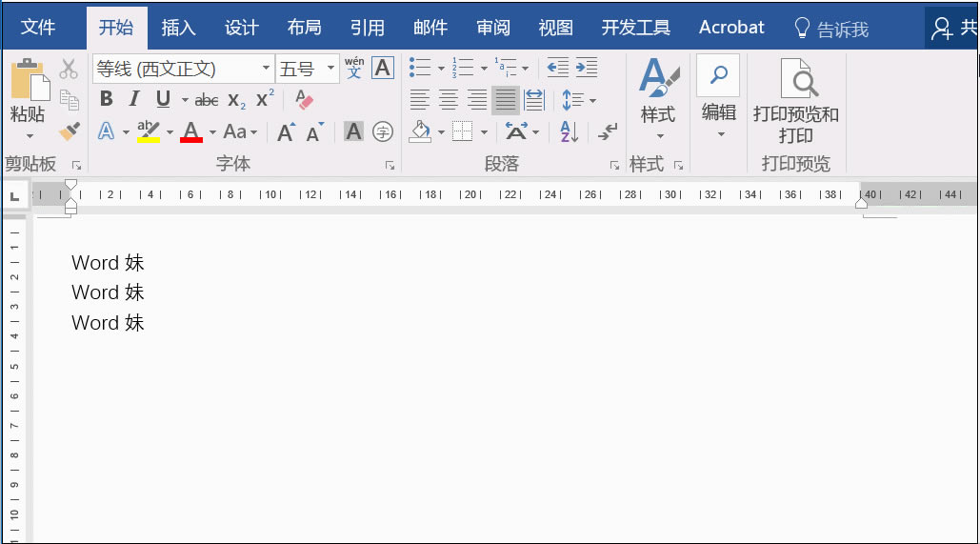Open Font dialog launcher
This screenshot has width=980, height=544.
tap(390, 166)
